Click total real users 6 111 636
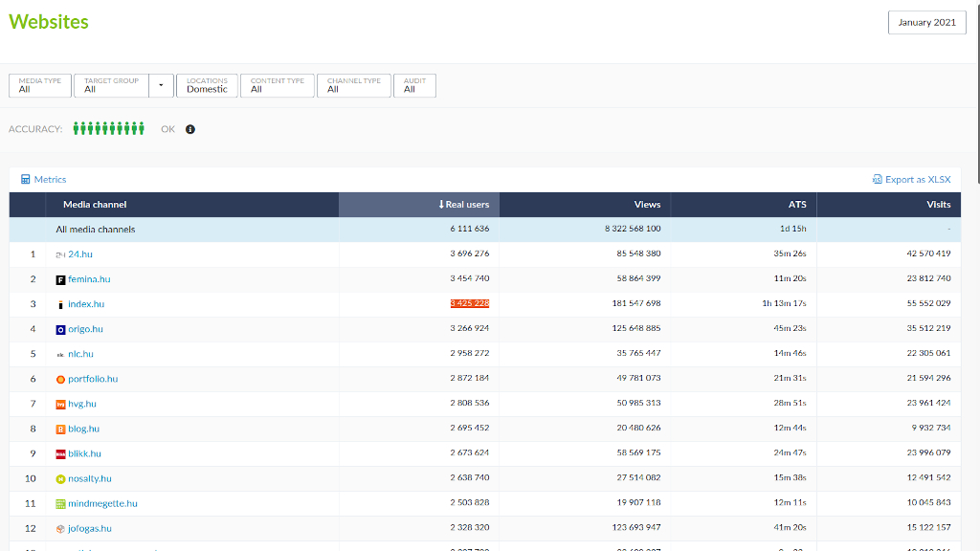 pos(469,229)
